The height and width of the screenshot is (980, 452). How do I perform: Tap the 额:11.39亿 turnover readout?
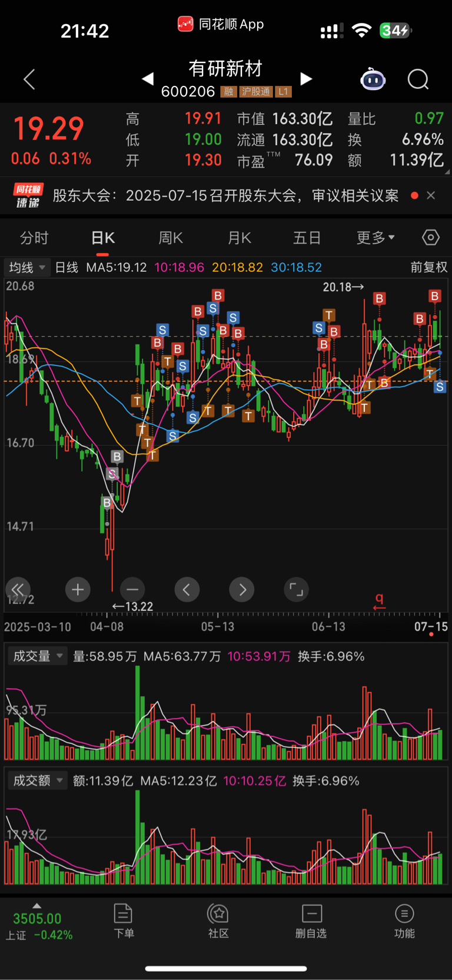point(103,780)
